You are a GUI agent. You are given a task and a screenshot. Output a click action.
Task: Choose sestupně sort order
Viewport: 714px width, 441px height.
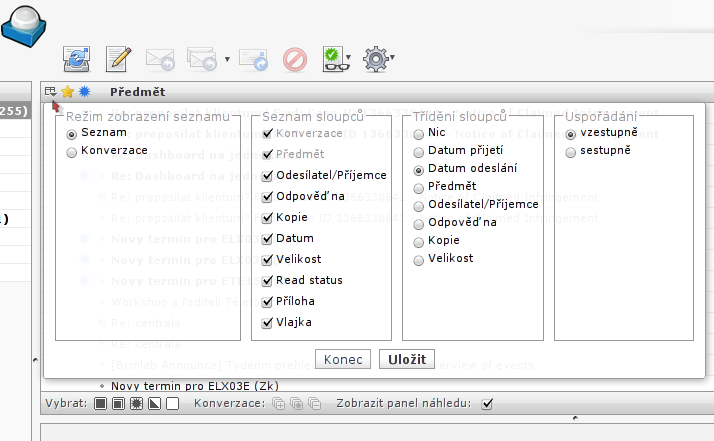coord(571,152)
